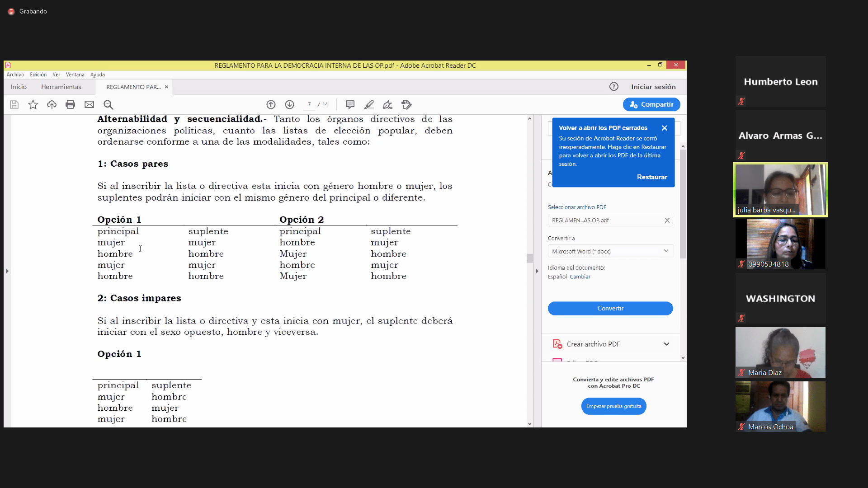Screen dimensions: 868x488
Task: Switch to the Inicio tab
Action: 19,87
